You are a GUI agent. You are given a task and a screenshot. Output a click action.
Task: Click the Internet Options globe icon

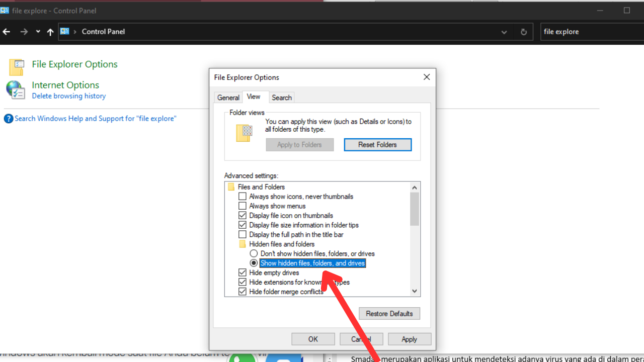click(16, 90)
